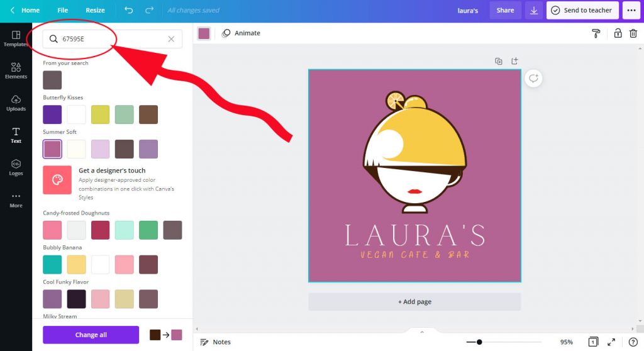644x351 pixels.
Task: Click the search field containing 67595E
Action: [x=112, y=39]
